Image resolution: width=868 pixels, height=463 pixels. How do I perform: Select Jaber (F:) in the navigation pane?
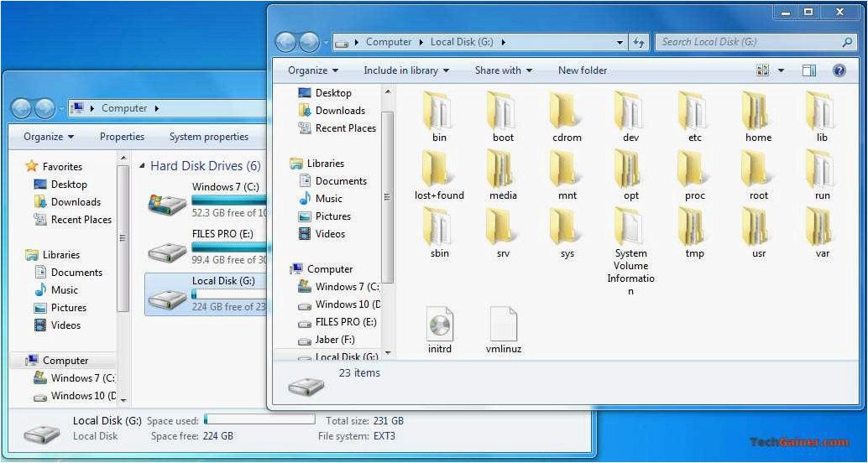click(x=327, y=340)
